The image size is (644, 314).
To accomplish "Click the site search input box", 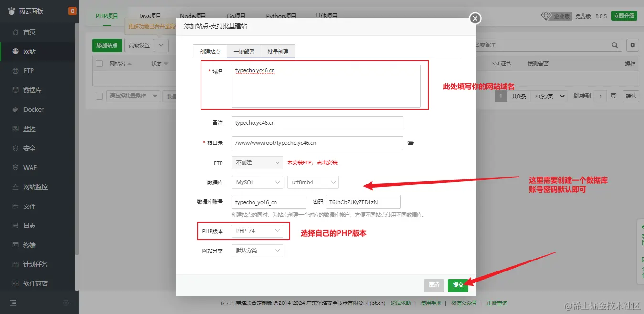I will [543, 45].
